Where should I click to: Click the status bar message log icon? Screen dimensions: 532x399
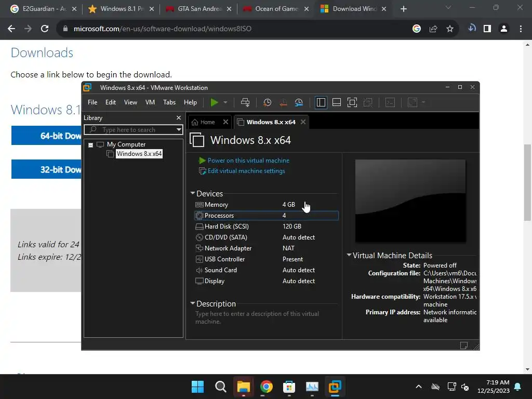pos(464,345)
